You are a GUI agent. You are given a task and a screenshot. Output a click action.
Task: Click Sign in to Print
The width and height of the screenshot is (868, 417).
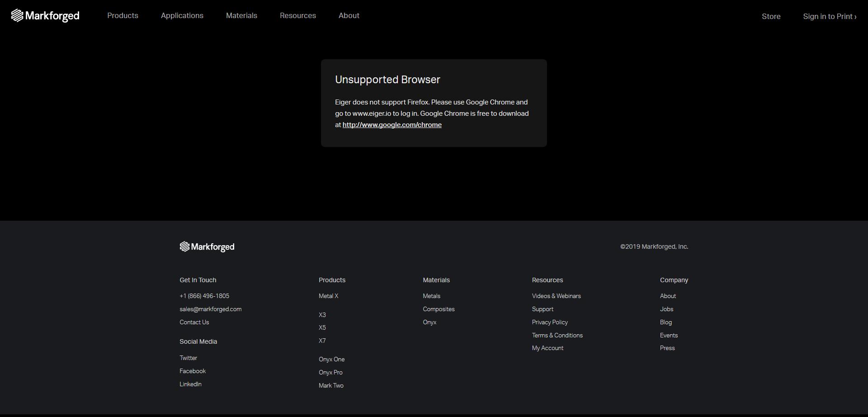pyautogui.click(x=829, y=16)
